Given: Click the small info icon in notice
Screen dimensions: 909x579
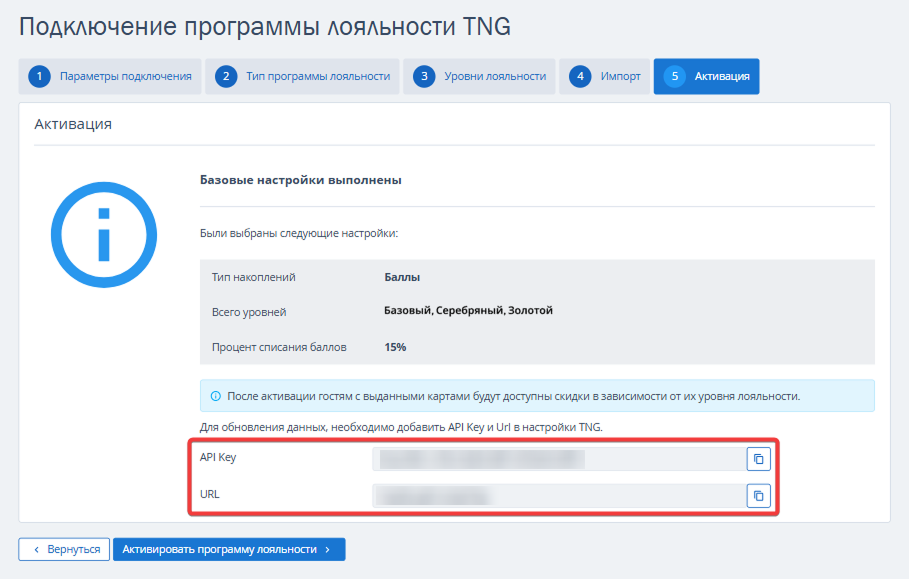Looking at the screenshot, I should click(x=216, y=396).
